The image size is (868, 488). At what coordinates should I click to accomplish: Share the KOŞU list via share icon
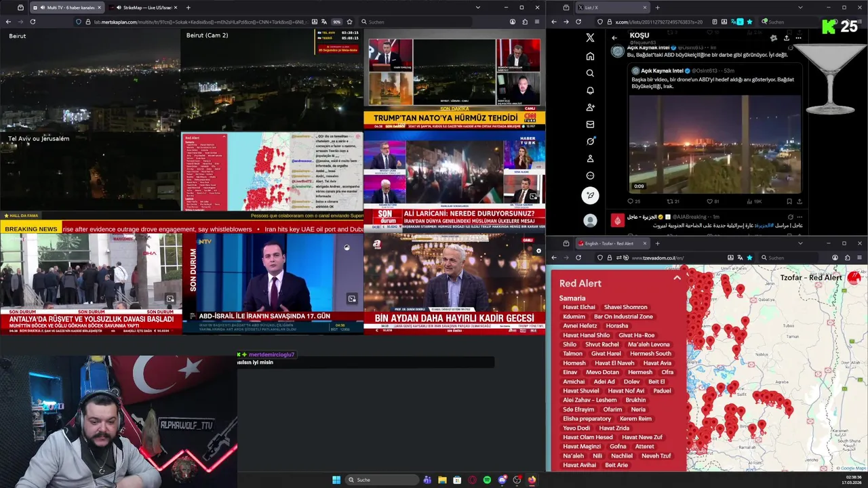tap(786, 38)
